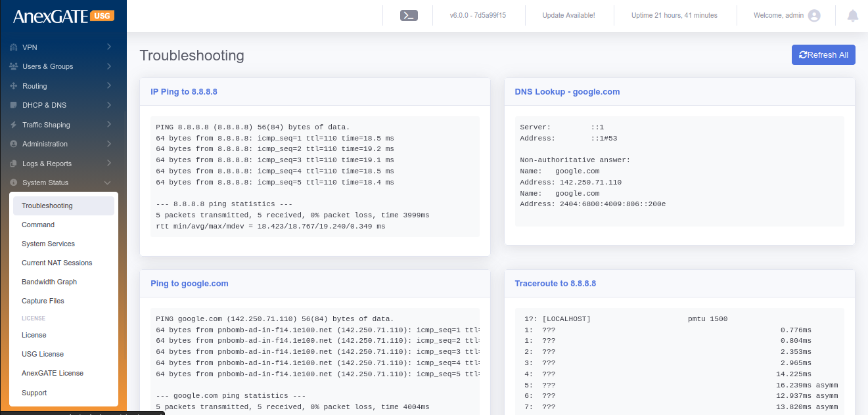Click the Update Available! link
The image size is (868, 415).
568,15
